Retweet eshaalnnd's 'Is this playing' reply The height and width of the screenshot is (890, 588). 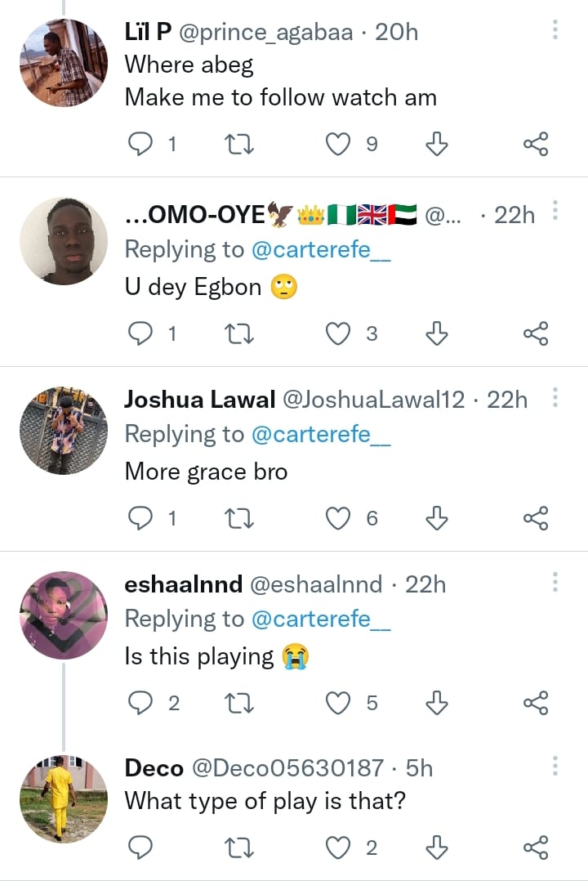(x=239, y=703)
